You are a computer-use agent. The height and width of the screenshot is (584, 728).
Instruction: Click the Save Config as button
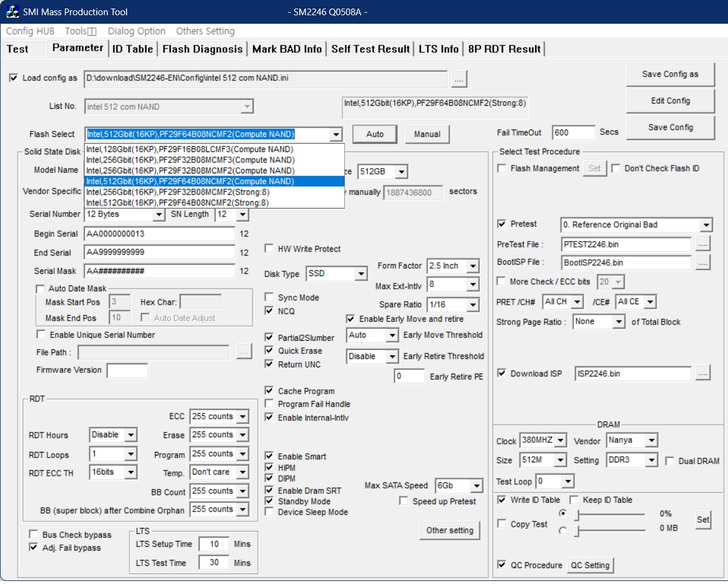(670, 74)
